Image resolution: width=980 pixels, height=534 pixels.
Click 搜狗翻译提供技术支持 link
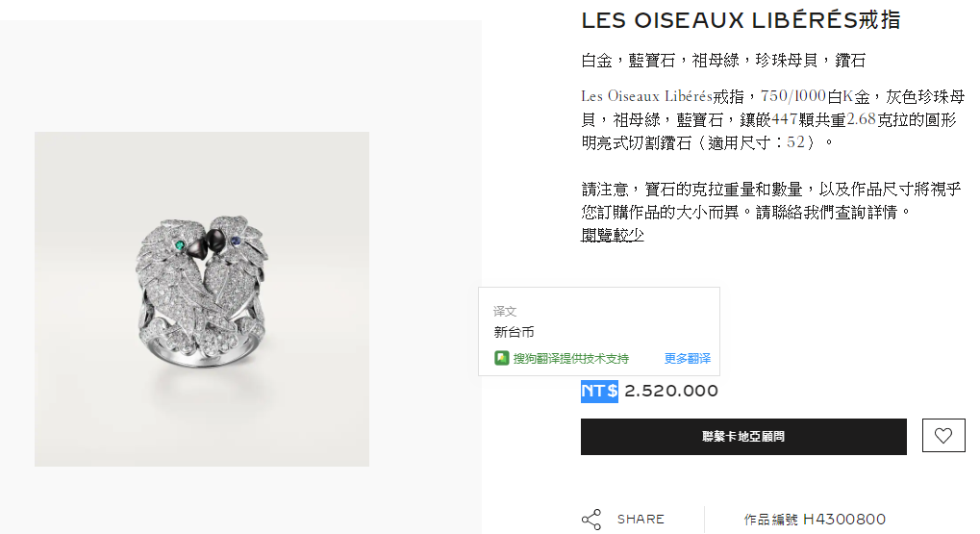(x=570, y=358)
